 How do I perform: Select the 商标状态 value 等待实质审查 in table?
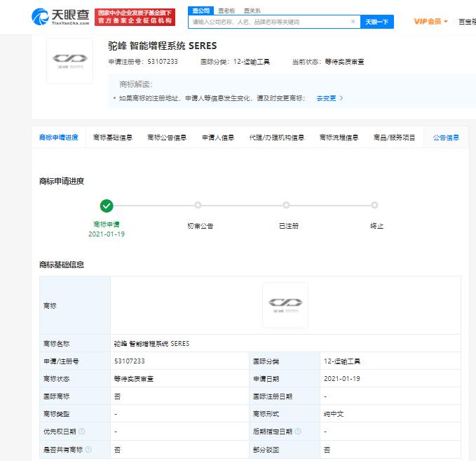point(134,379)
